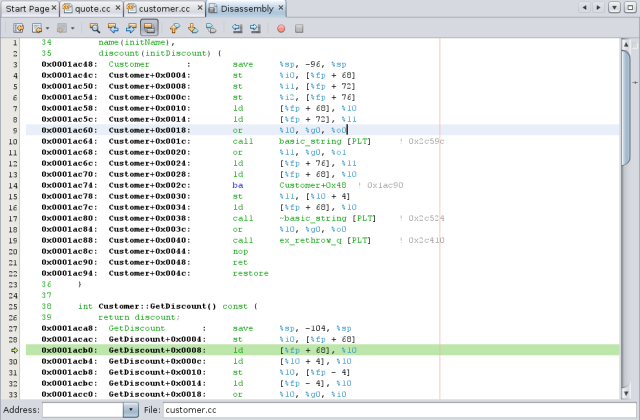
Task: Click the ret instruction at Customer+0x0048
Action: tap(240, 262)
